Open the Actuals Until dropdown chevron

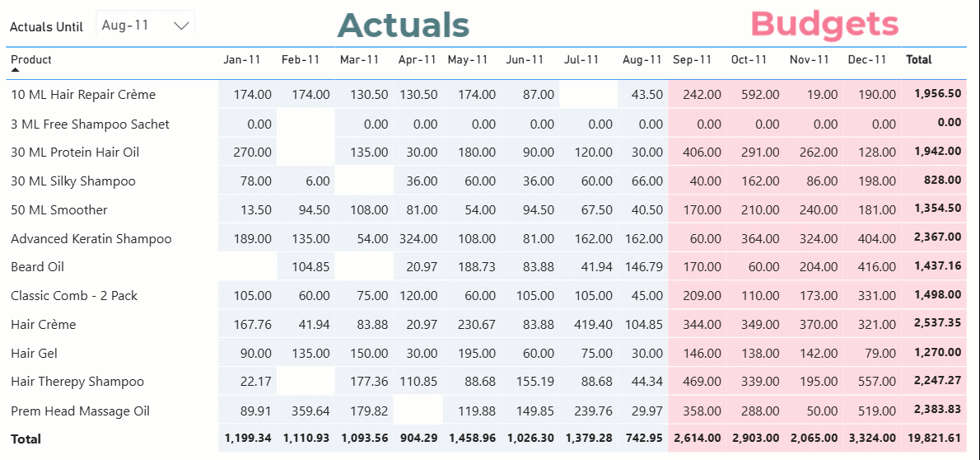coord(182,26)
